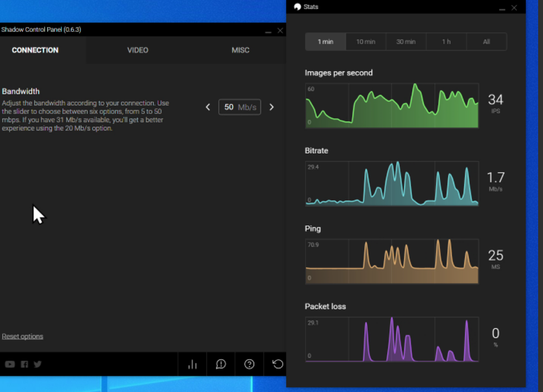The image size is (543, 392).
Task: Switch stats range to 1 h
Action: [x=446, y=42]
